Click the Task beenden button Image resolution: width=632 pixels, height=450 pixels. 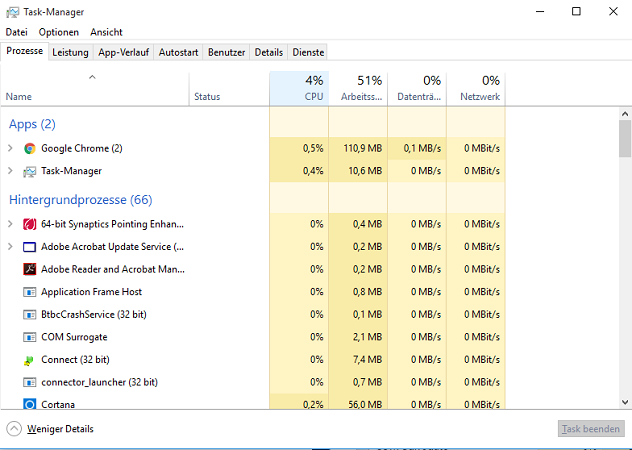(590, 428)
